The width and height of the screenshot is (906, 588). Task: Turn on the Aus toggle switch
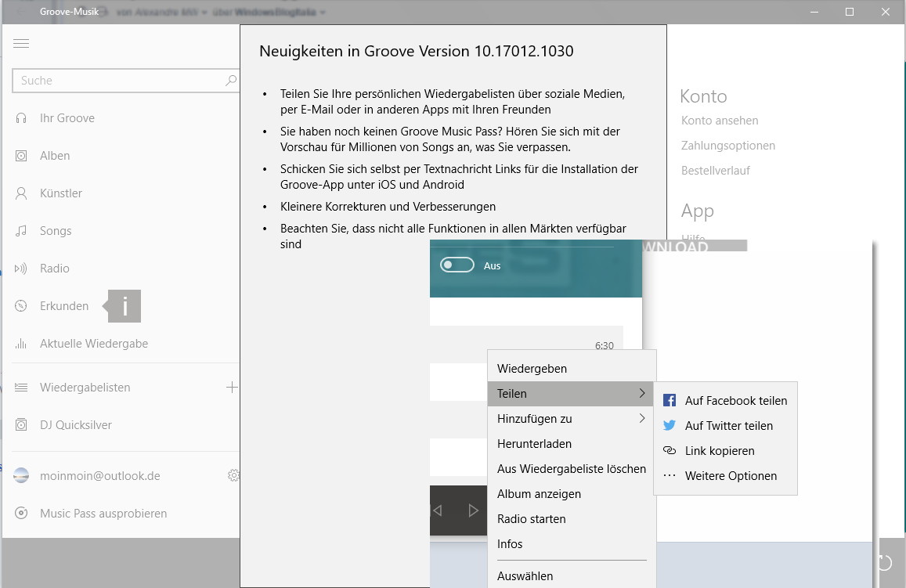457,265
